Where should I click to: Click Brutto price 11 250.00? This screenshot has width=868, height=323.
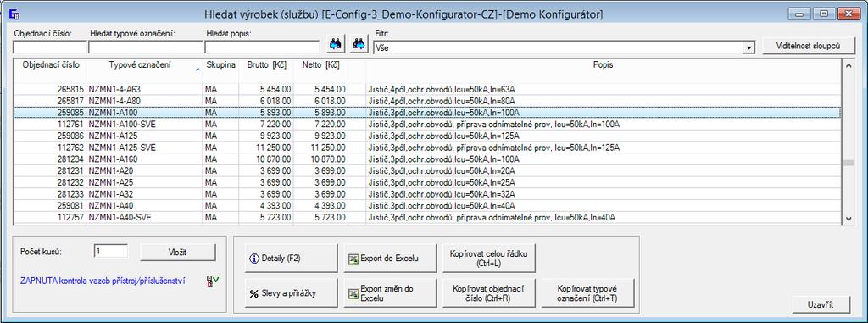pyautogui.click(x=274, y=148)
